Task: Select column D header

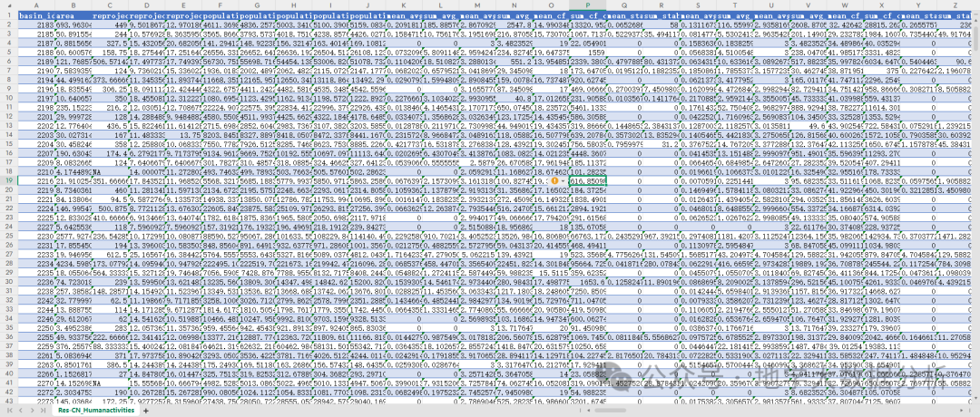Action: [x=147, y=6]
